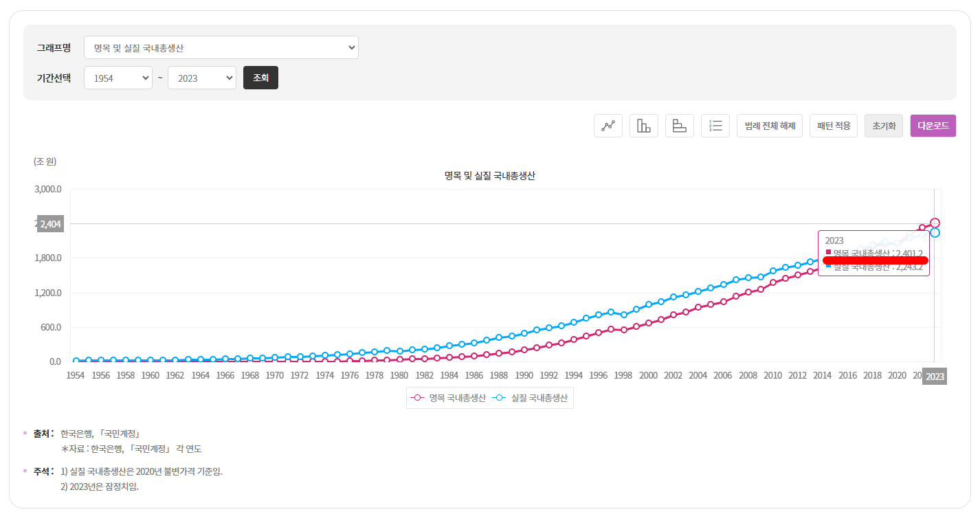Screen dimensions: 980x514
Task: Click footnote about 2020년 불변가격 기준
Action: [x=142, y=471]
